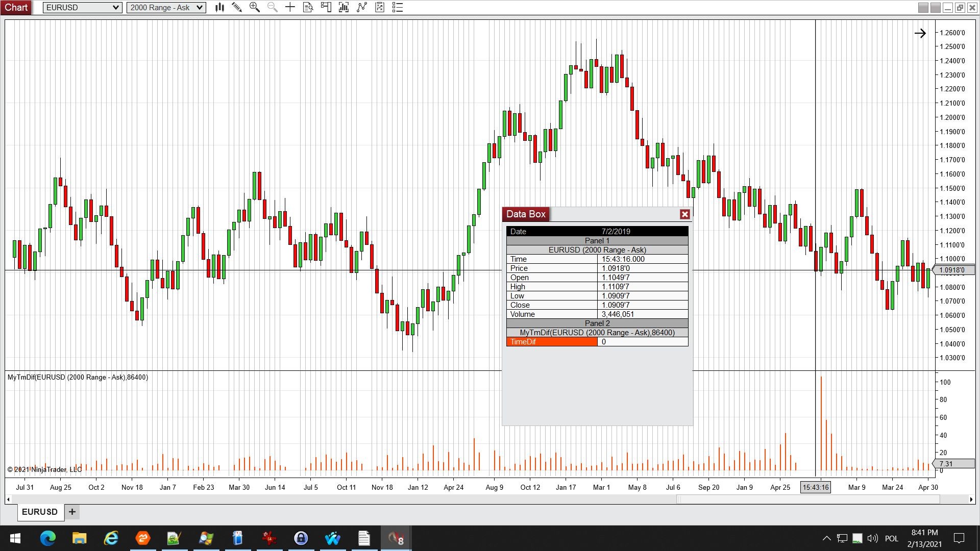The image size is (980, 551).
Task: Add a new tab with plus button
Action: (72, 512)
